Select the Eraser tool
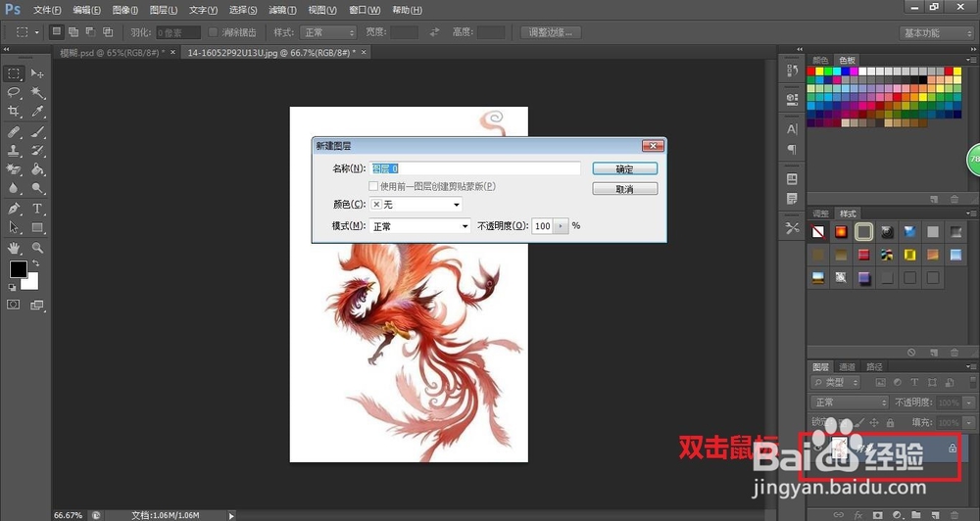The height and width of the screenshot is (521, 980). (x=15, y=169)
